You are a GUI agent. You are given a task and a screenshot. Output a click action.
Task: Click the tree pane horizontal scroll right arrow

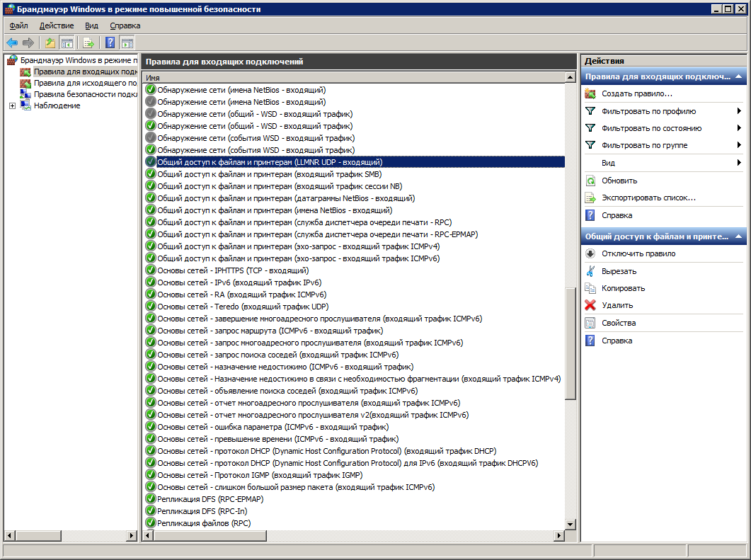(x=132, y=535)
